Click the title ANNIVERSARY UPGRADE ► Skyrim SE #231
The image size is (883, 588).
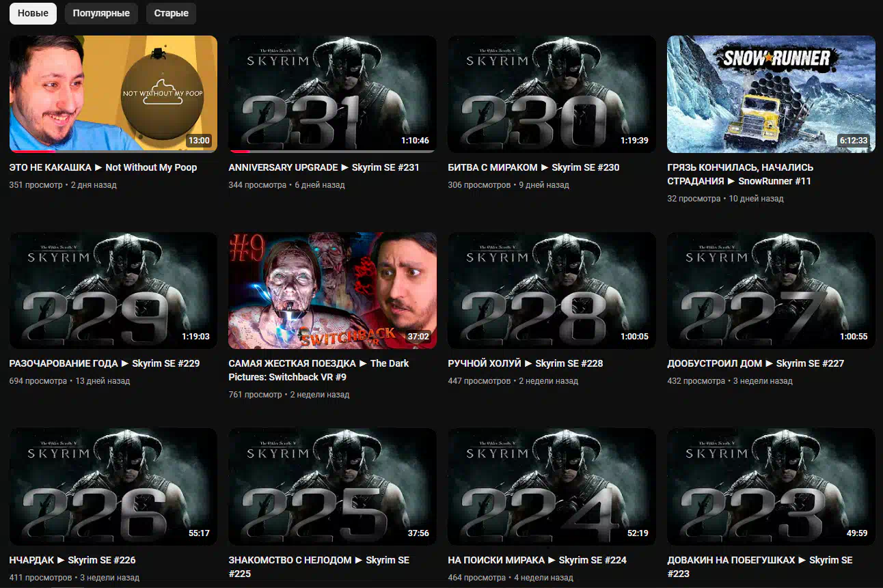pos(324,167)
